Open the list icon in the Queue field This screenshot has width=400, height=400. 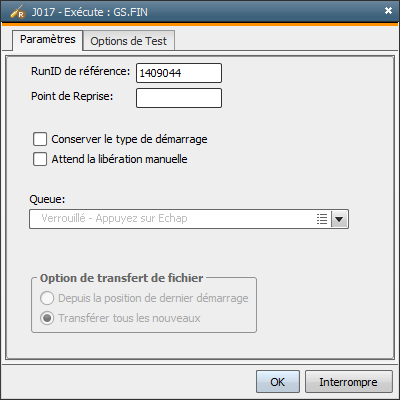pos(322,219)
